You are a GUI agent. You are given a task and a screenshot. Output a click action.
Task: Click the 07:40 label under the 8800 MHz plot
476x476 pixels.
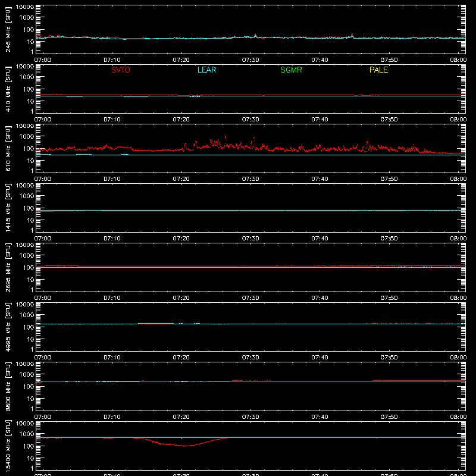click(x=320, y=417)
